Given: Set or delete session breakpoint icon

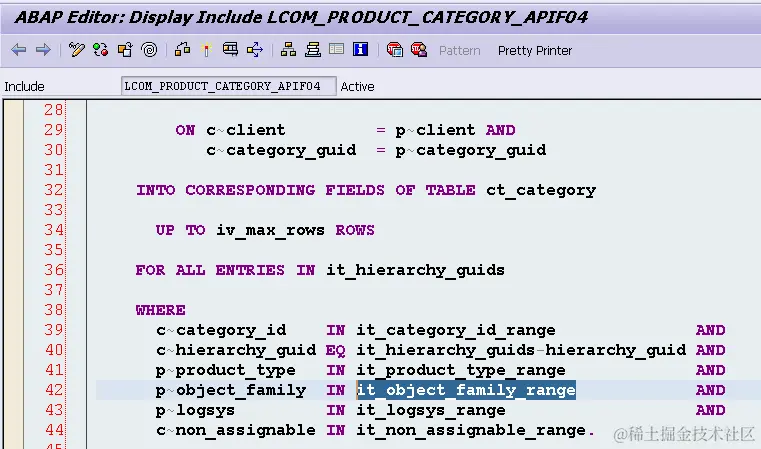Looking at the screenshot, I should coord(395,50).
